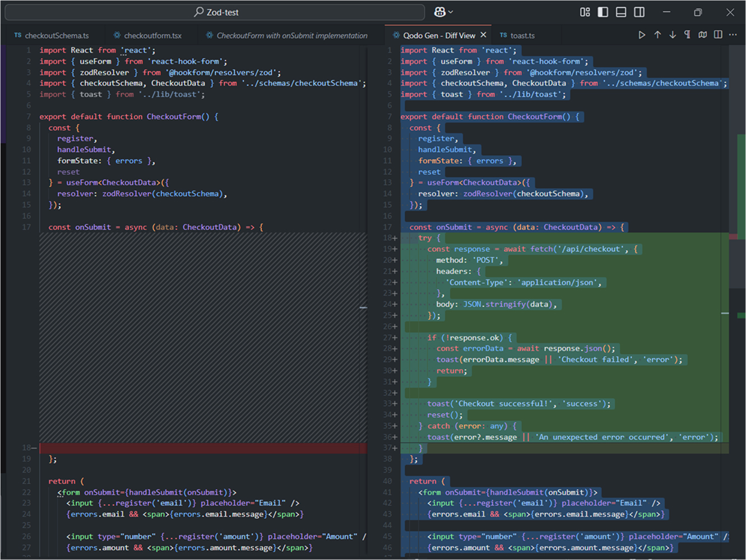Go to previous change with up arrow
The width and height of the screenshot is (746, 560).
point(657,35)
